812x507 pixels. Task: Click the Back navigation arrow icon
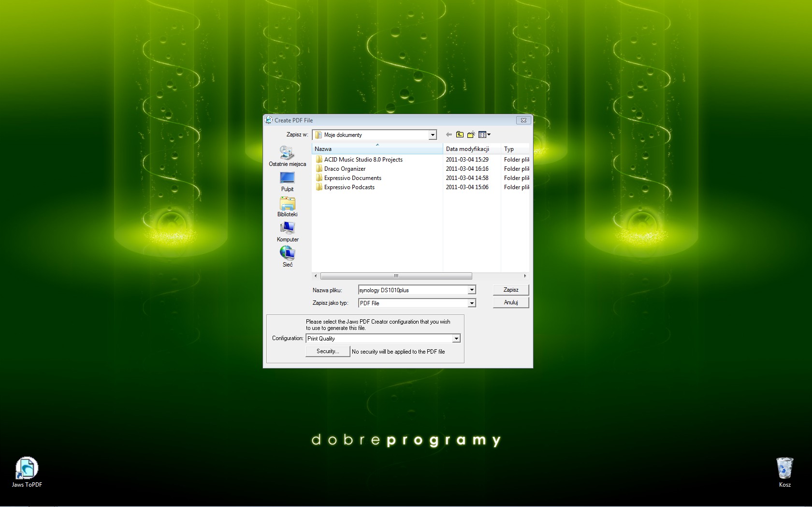tap(449, 134)
